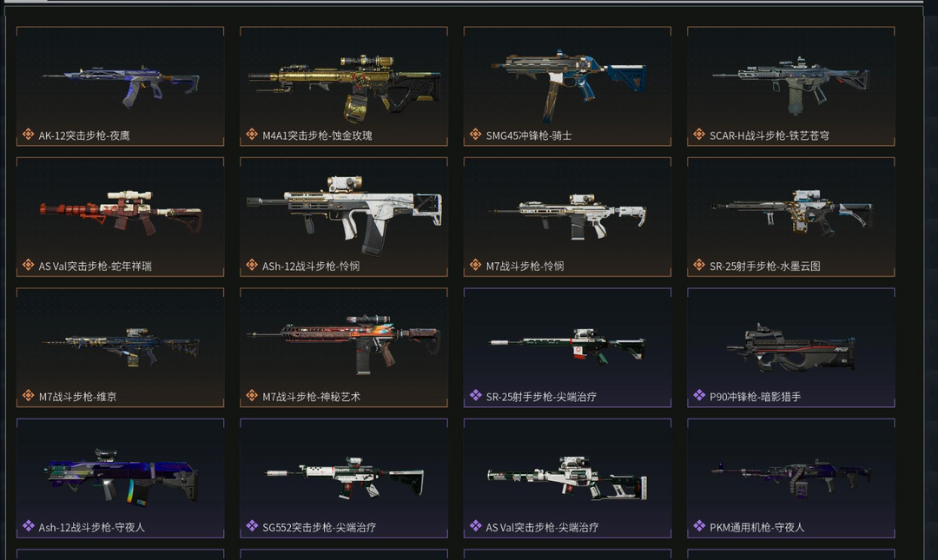Click the AS Val突击步枪-尖端治疗 skin card
The image size is (938, 560).
tap(568, 478)
